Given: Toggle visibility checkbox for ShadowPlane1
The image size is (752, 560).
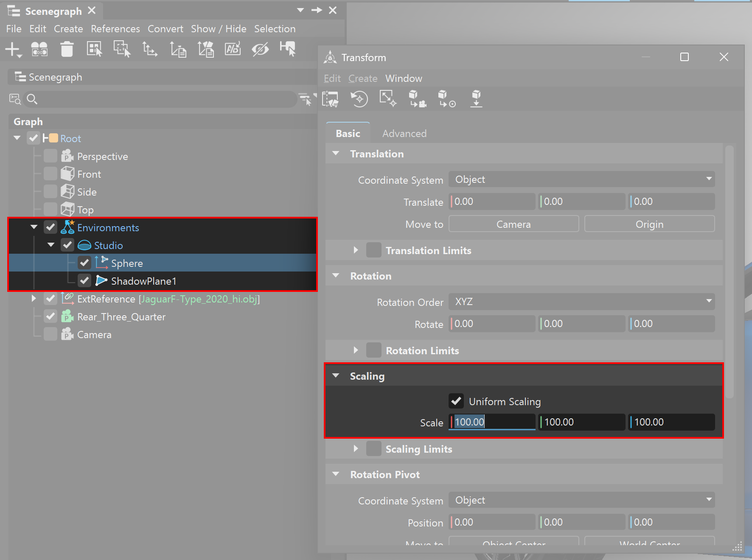Looking at the screenshot, I should click(x=84, y=281).
